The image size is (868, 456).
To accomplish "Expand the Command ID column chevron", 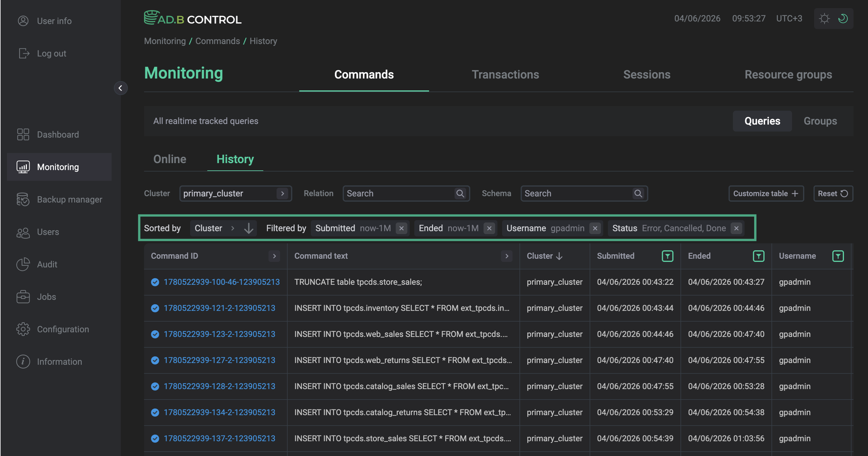I will click(x=274, y=256).
